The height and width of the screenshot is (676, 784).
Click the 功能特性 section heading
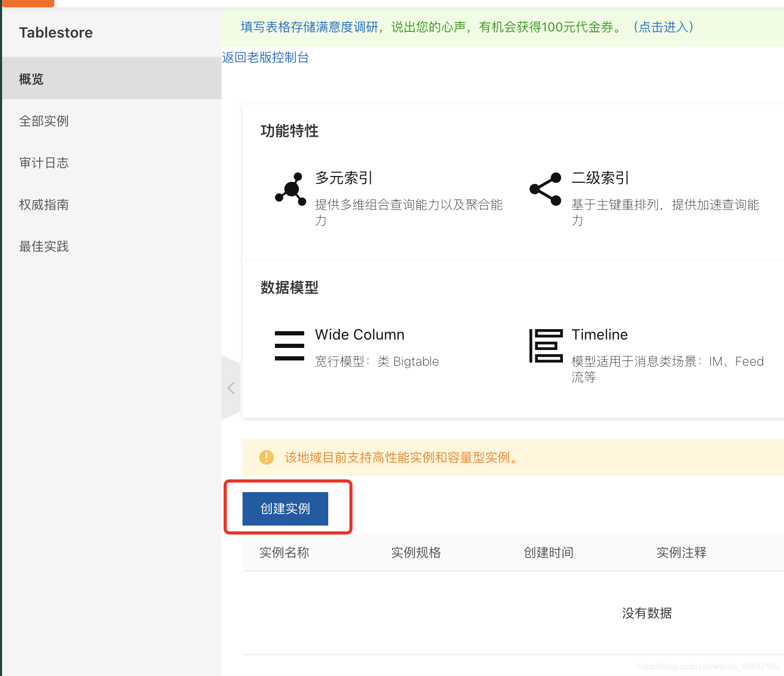pos(290,131)
